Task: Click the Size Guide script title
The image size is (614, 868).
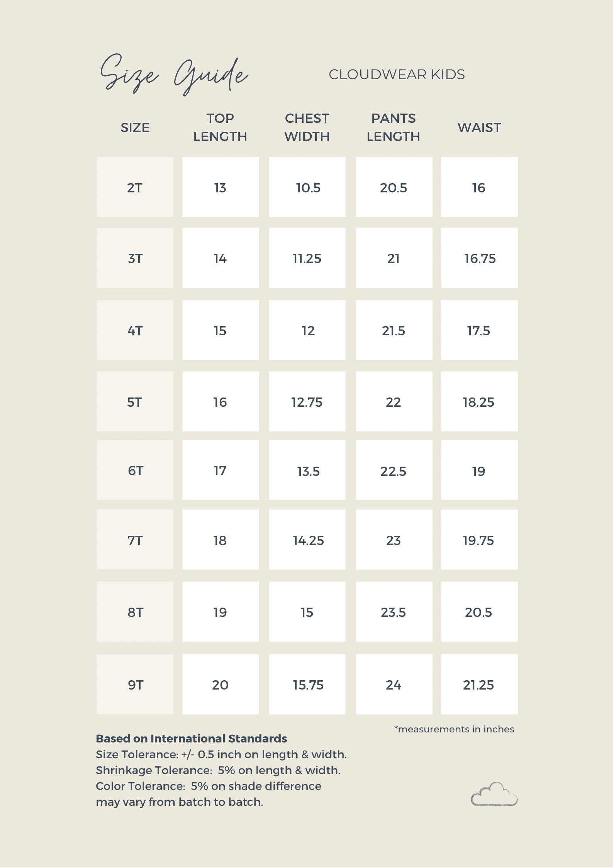Action: point(174,75)
